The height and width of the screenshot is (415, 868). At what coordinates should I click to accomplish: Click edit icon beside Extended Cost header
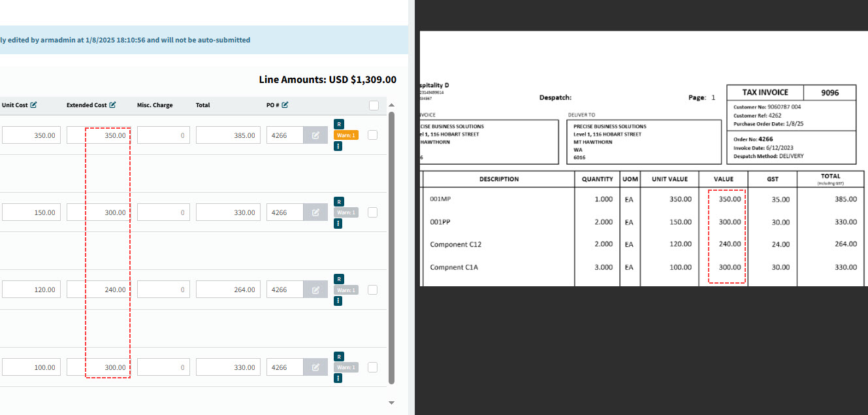112,105
